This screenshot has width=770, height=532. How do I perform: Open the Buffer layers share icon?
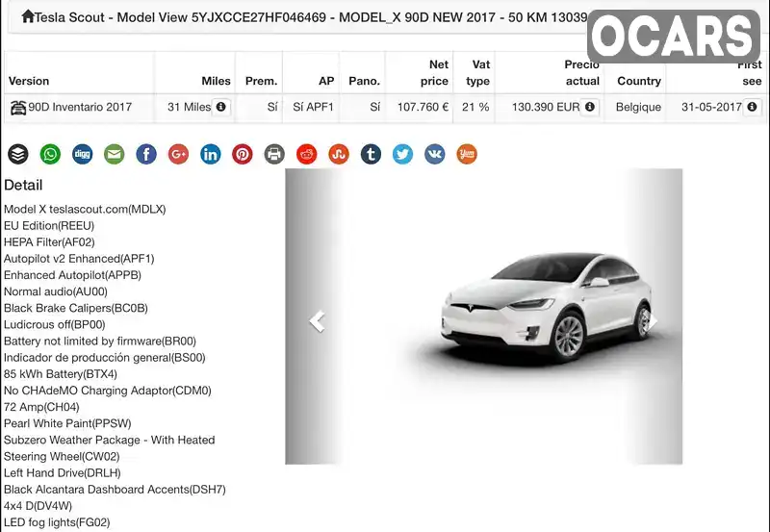pos(18,154)
